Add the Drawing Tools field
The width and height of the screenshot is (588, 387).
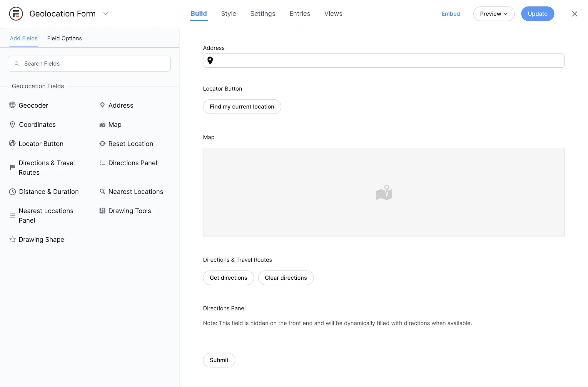129,211
